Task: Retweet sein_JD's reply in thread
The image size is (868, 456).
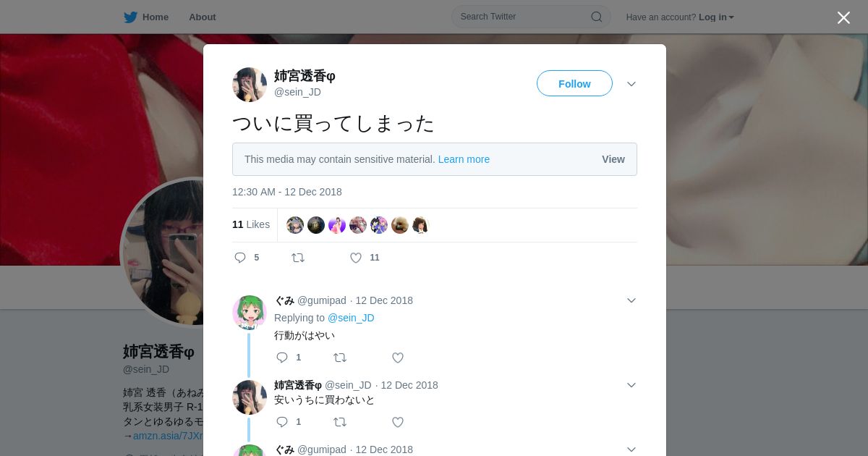Action: pyautogui.click(x=340, y=422)
